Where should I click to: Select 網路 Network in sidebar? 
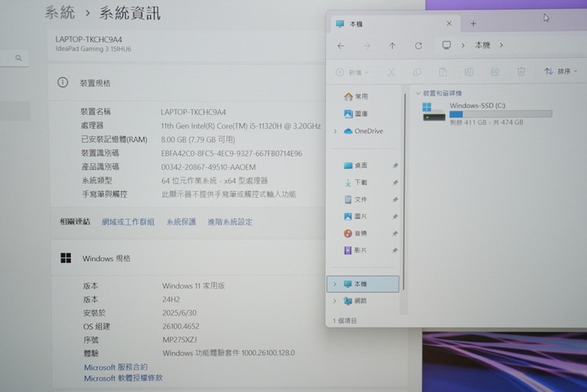[355, 301]
